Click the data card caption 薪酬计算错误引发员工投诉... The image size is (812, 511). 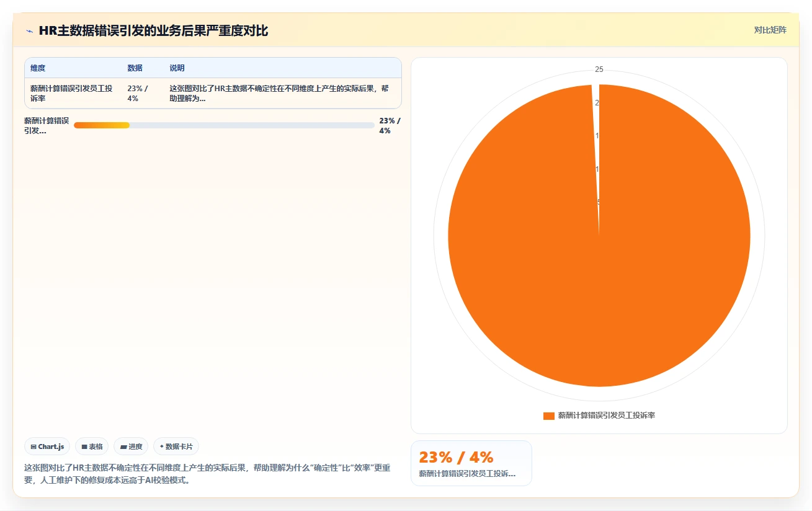point(467,474)
